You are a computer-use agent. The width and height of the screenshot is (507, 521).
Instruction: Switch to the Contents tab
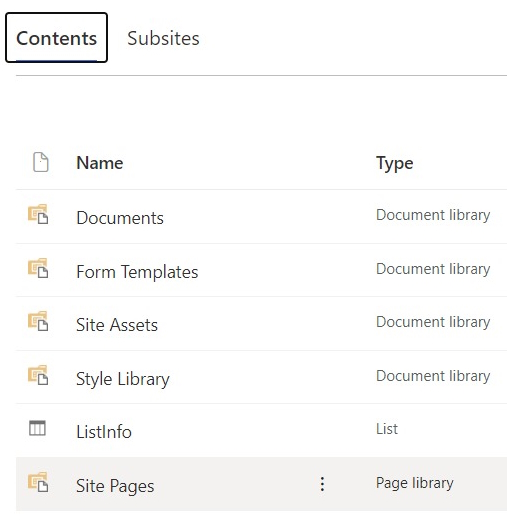tap(56, 38)
